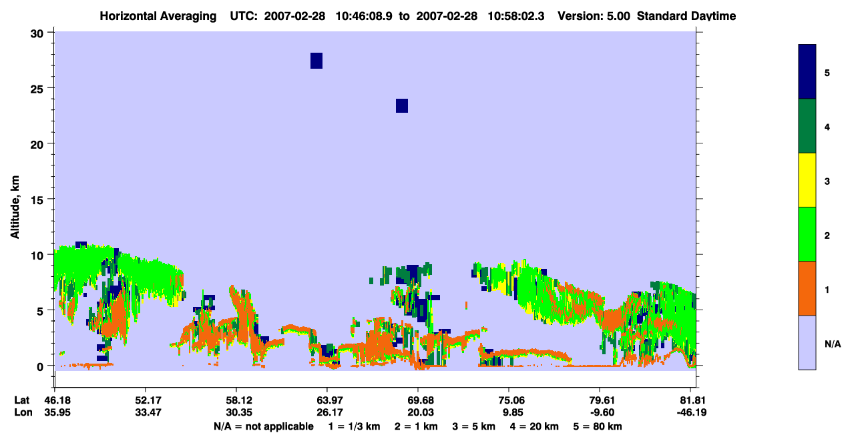868x445 pixels.
Task: Click the longitude value 9.85
Action: click(512, 412)
